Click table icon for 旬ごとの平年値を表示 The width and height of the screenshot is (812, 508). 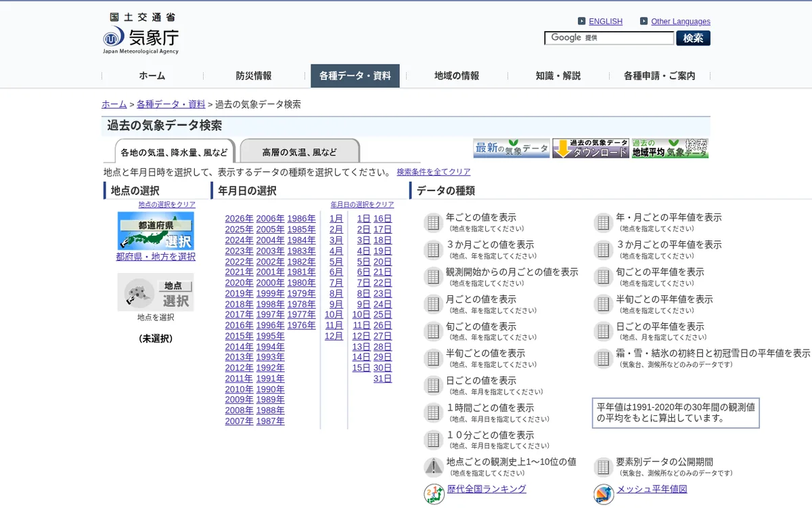603,276
